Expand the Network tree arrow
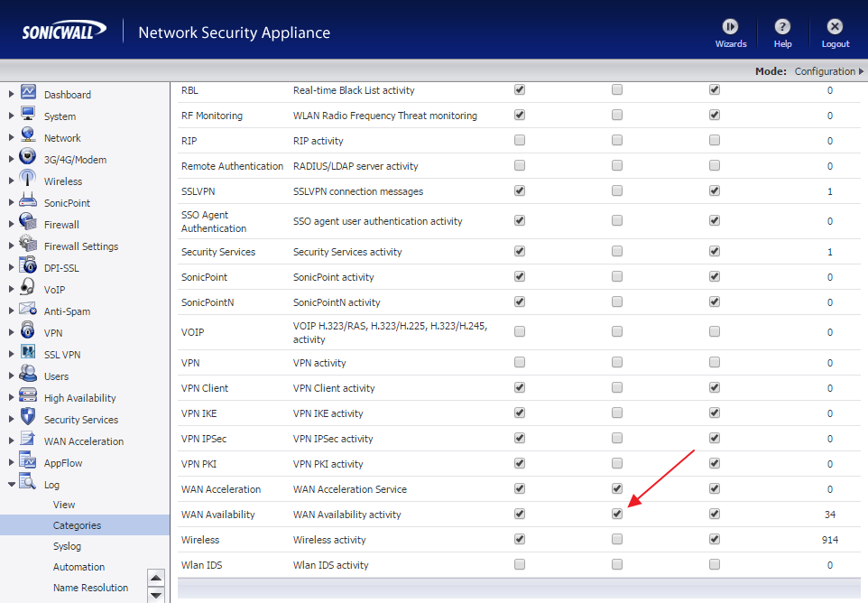 [11, 137]
